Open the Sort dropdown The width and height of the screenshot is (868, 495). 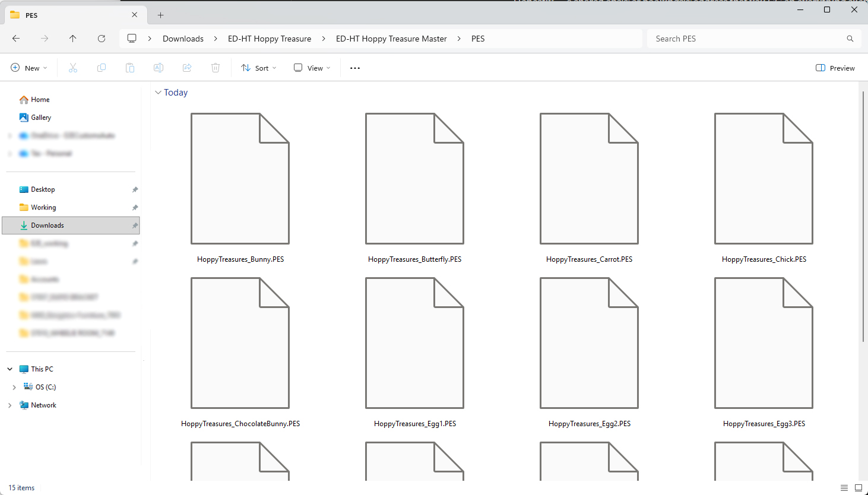click(258, 68)
